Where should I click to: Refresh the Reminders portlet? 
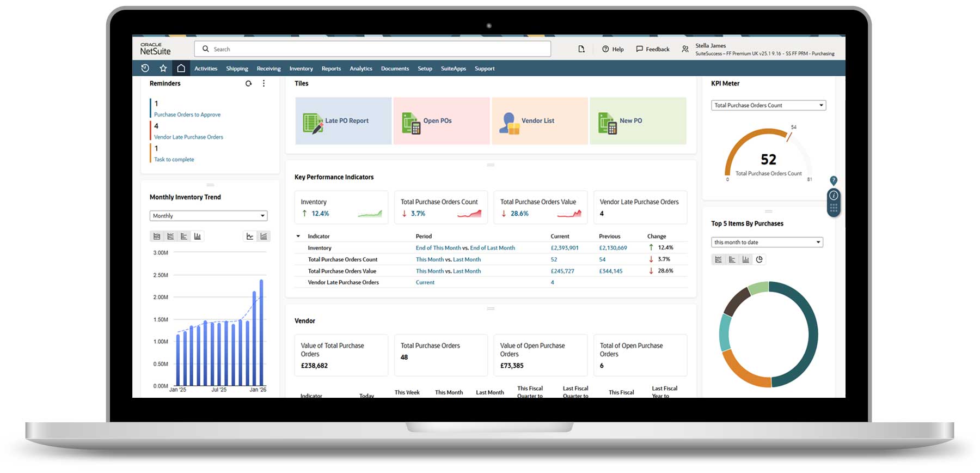point(248,83)
